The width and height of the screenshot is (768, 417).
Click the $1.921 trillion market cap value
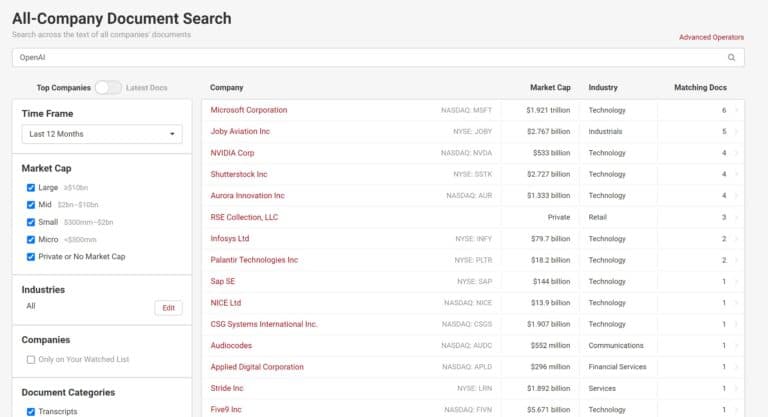pyautogui.click(x=548, y=110)
